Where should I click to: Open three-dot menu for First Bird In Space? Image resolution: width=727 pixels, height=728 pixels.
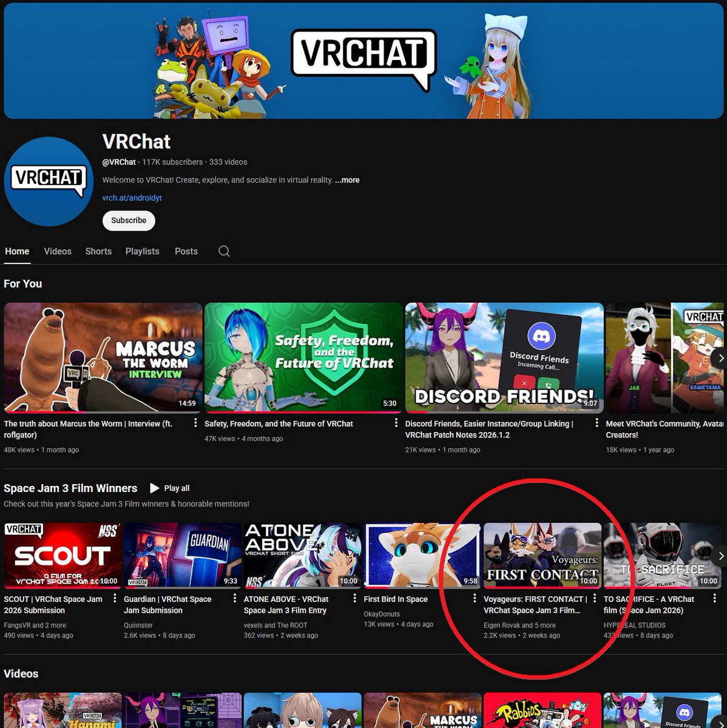tap(475, 599)
